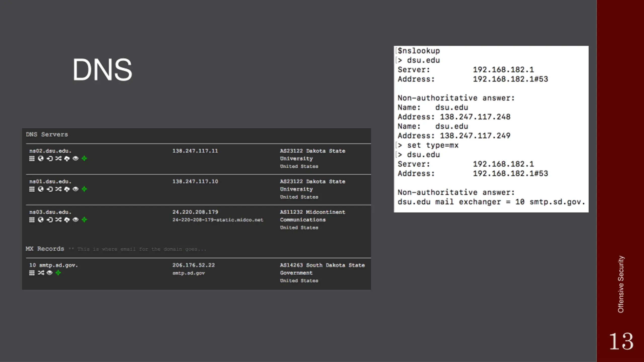
Task: Click the MX Records section heading
Action: (45, 249)
